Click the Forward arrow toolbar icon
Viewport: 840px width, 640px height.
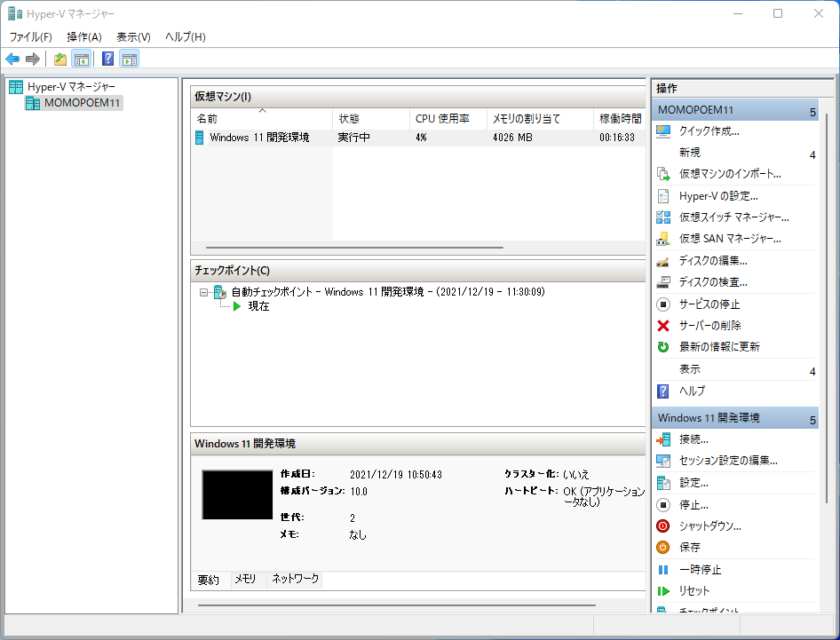(x=33, y=59)
